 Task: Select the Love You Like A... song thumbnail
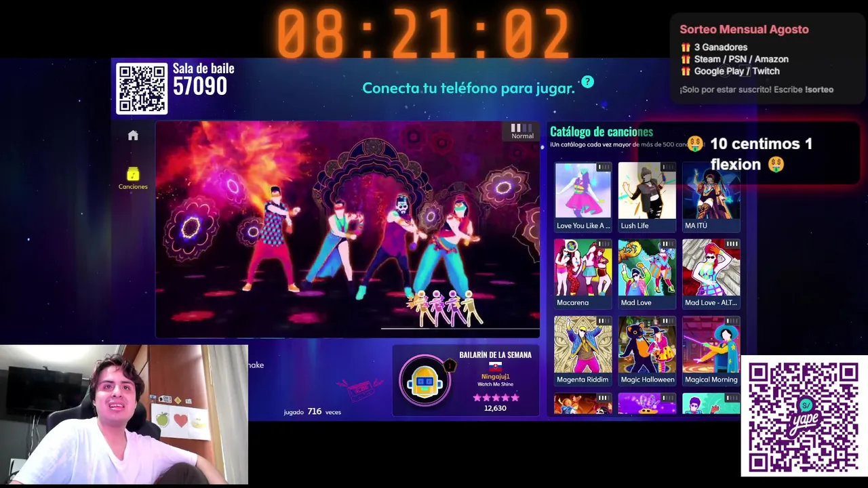tap(583, 191)
